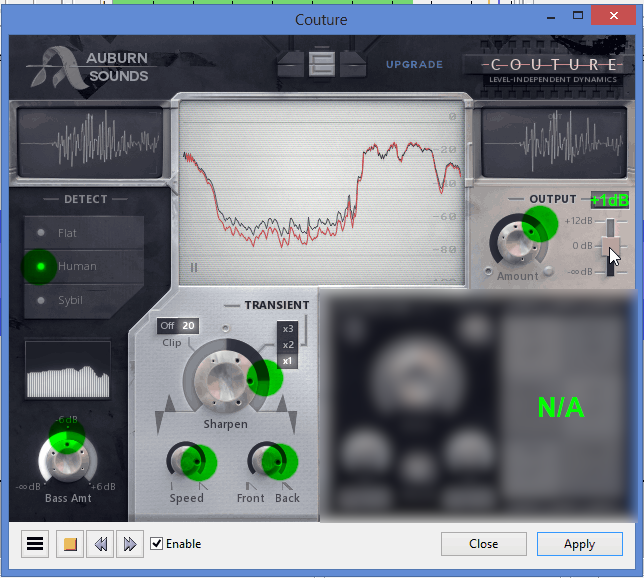
Task: Choose the x2 sharpen multiplier
Action: click(288, 345)
